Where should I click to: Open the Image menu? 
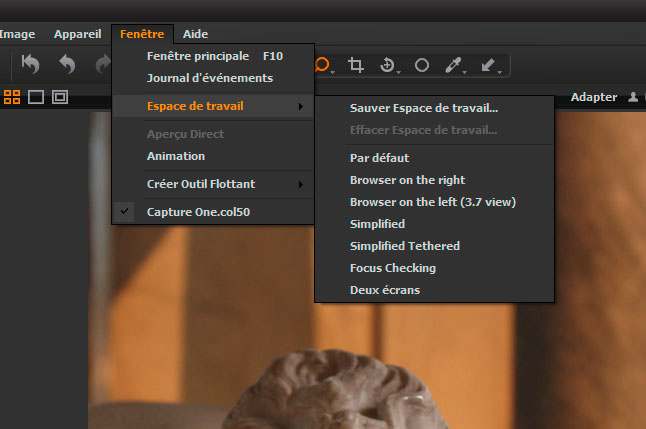(x=17, y=34)
